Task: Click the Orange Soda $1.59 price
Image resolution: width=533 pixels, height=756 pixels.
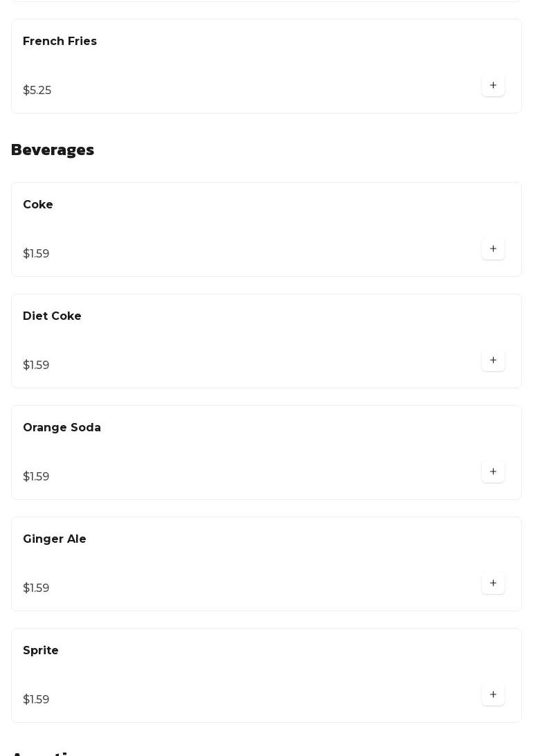Action: (36, 477)
